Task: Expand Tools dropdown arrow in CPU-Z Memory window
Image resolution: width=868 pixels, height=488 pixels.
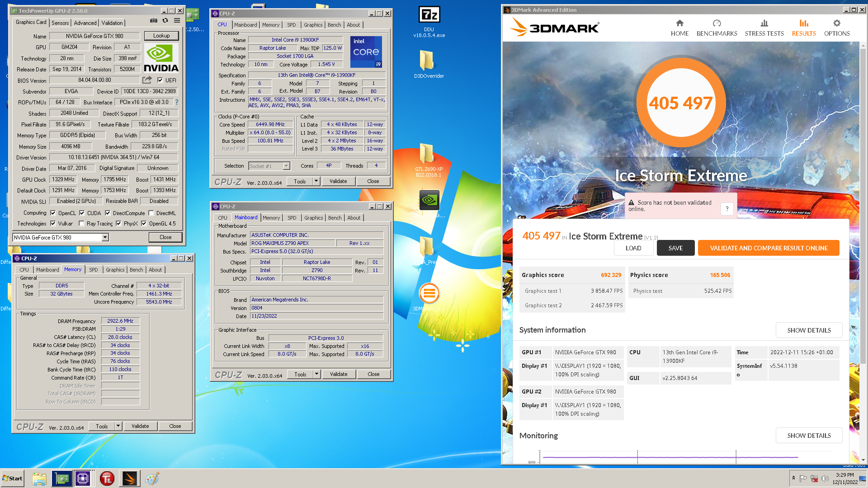Action: click(118, 426)
